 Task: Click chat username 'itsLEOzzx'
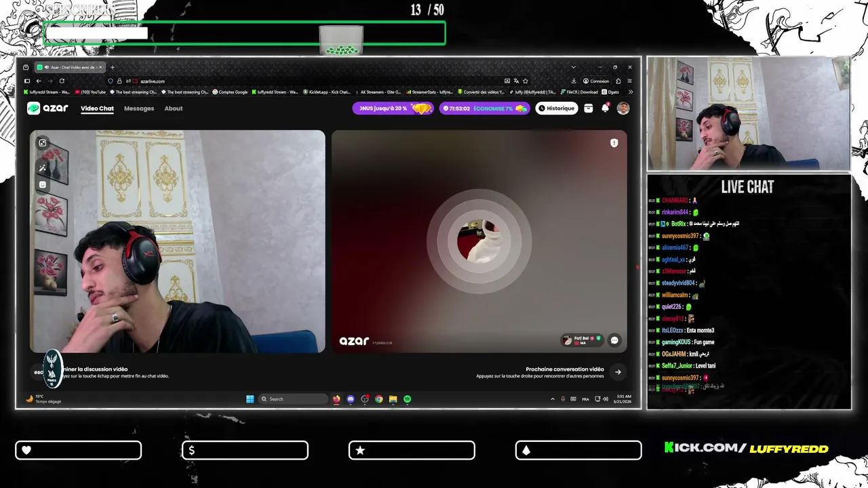673,330
